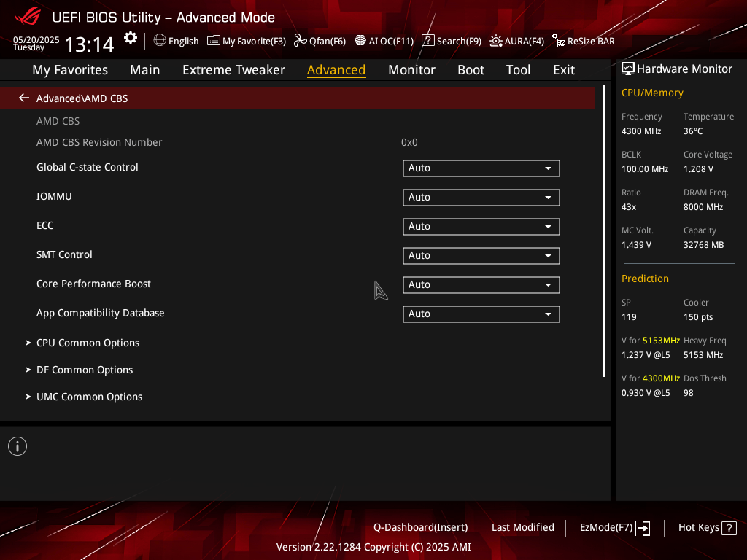Click the Prediction section heading
The image size is (747, 560).
645,279
